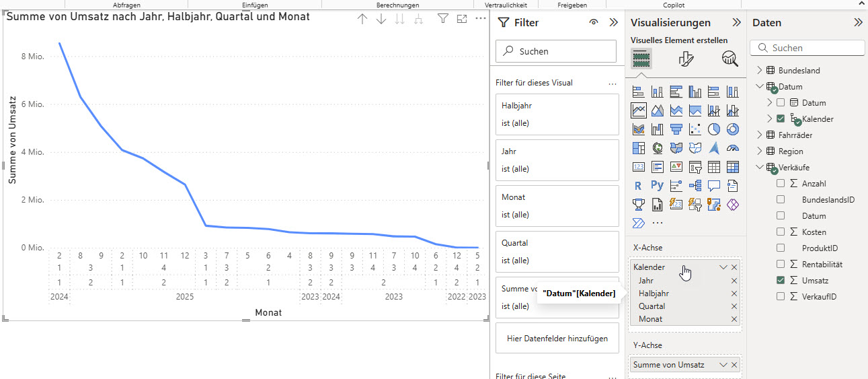
Task: Pick the Python visual icon
Action: click(x=657, y=186)
